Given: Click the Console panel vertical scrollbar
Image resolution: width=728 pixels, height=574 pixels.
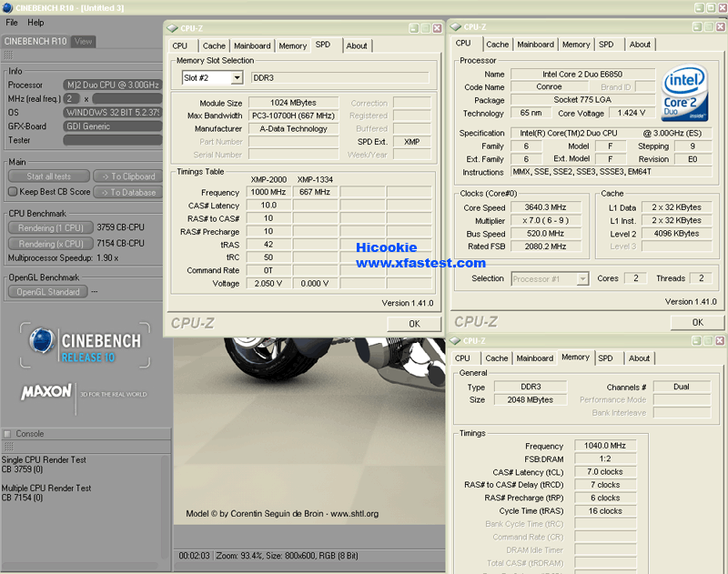Looking at the screenshot, I should click(x=166, y=508).
